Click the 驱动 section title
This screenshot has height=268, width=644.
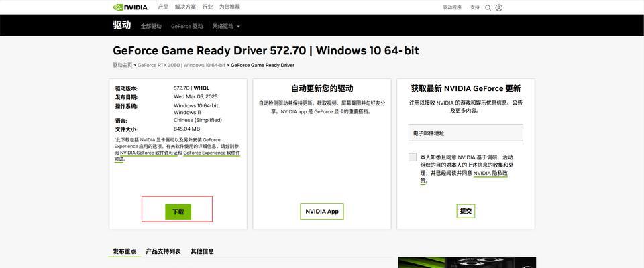[x=121, y=25]
